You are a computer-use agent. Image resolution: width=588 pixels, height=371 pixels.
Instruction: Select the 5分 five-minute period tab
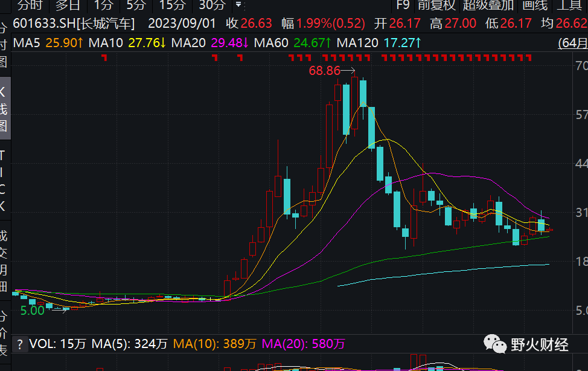coord(135,5)
